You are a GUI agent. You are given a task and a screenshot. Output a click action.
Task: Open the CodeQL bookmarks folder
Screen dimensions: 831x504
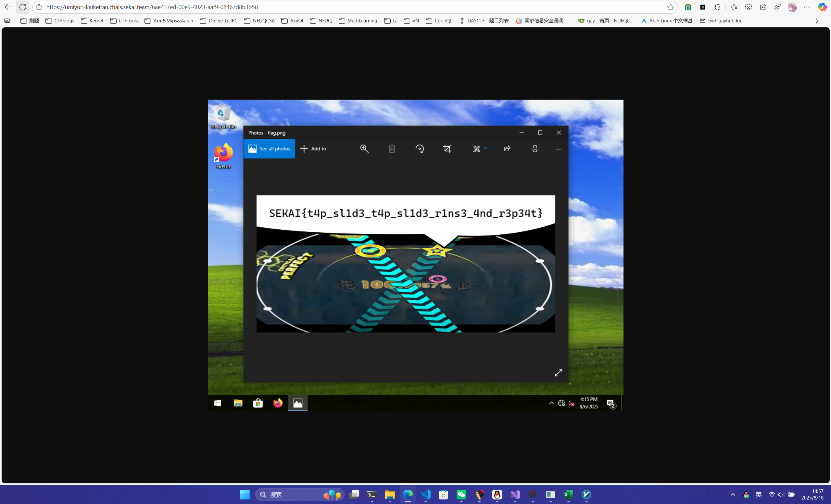click(439, 21)
